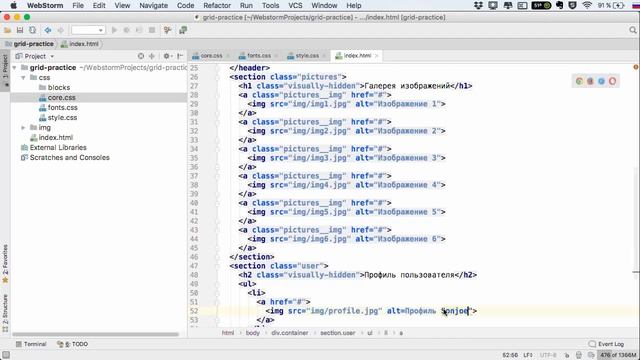640x360 pixels.
Task: Click the Synchronize toolbar icon
Action: pyautogui.click(x=33, y=30)
